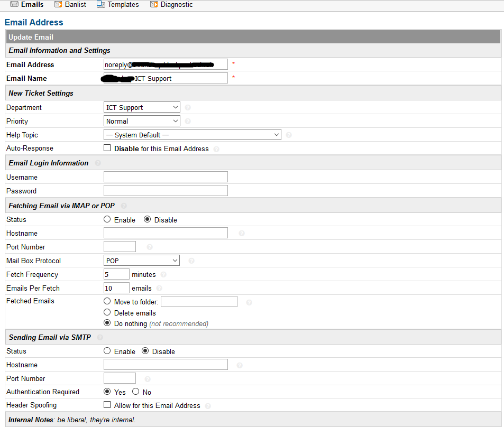Open the help icon beside Fetch Frequency
The width and height of the screenshot is (504, 427).
click(163, 274)
